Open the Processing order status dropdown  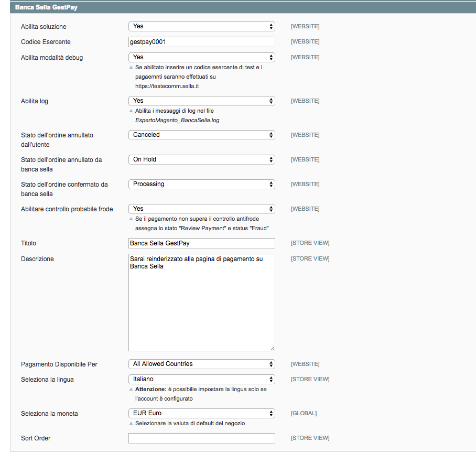[x=202, y=184]
